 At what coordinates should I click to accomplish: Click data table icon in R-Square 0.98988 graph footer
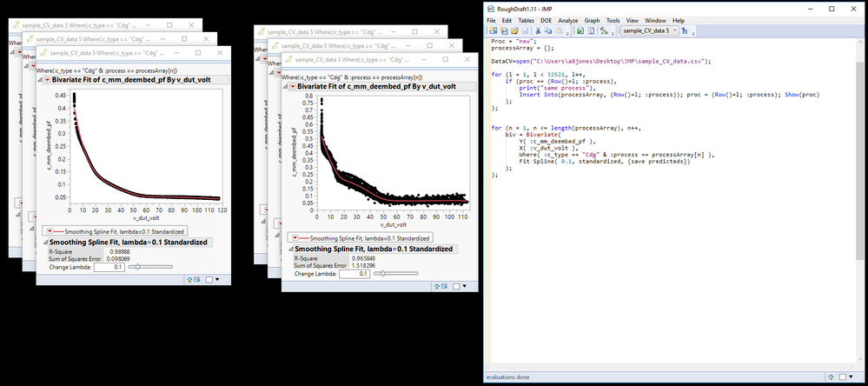coord(196,280)
